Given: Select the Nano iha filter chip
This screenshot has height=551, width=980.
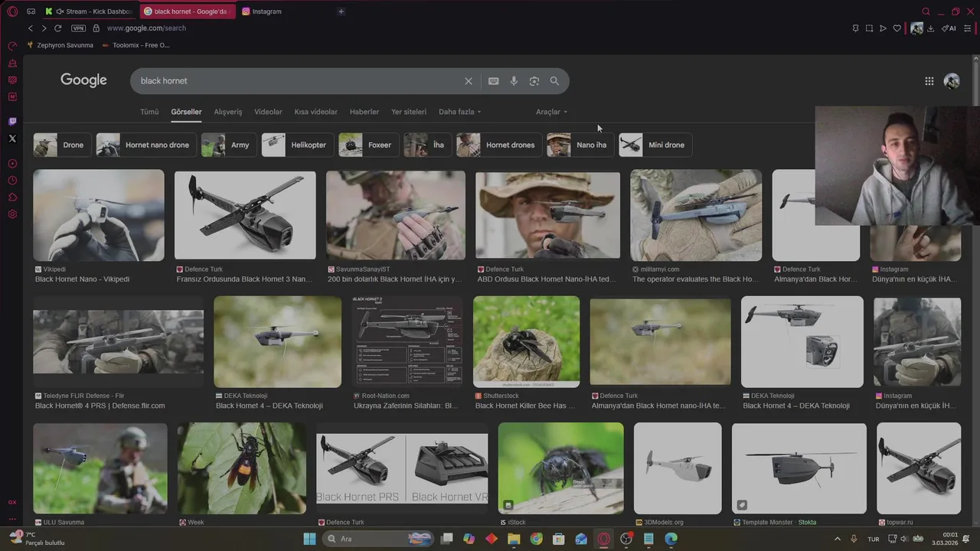Looking at the screenshot, I should click(580, 145).
